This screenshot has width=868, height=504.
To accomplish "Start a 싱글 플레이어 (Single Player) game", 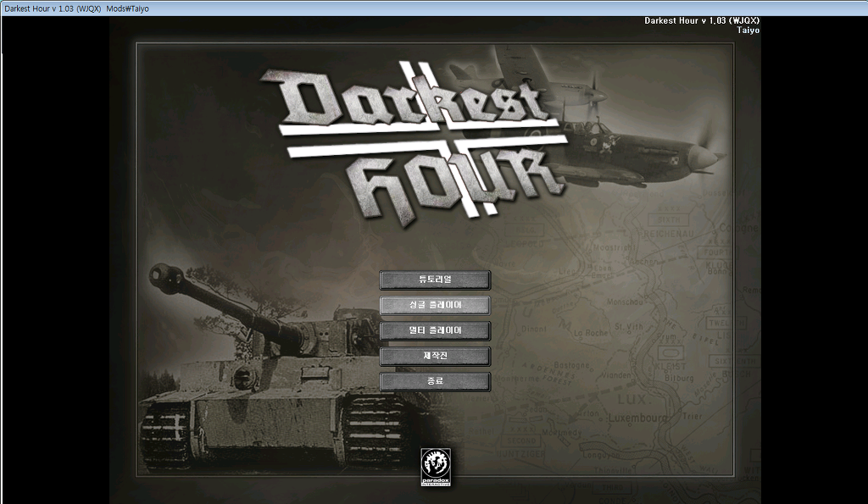I will tap(435, 306).
